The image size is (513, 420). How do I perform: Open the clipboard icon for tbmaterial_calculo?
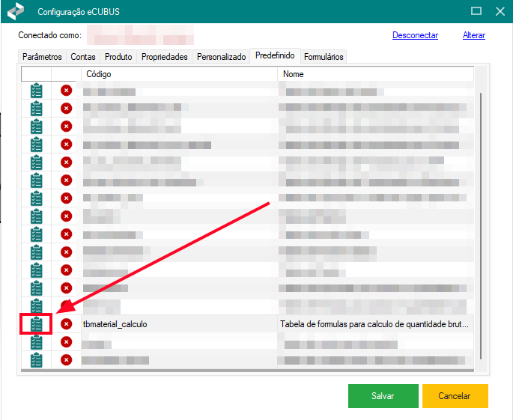pos(37,324)
